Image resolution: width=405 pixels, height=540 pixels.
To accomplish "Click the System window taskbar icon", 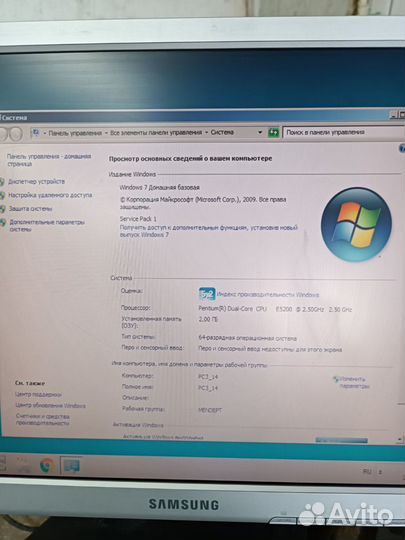I will click(71, 466).
